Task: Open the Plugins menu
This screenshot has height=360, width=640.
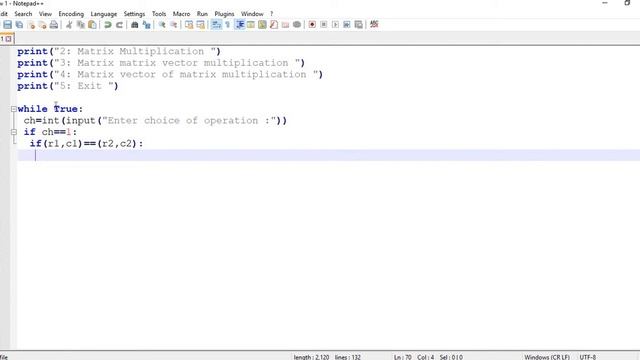Action: point(224,14)
